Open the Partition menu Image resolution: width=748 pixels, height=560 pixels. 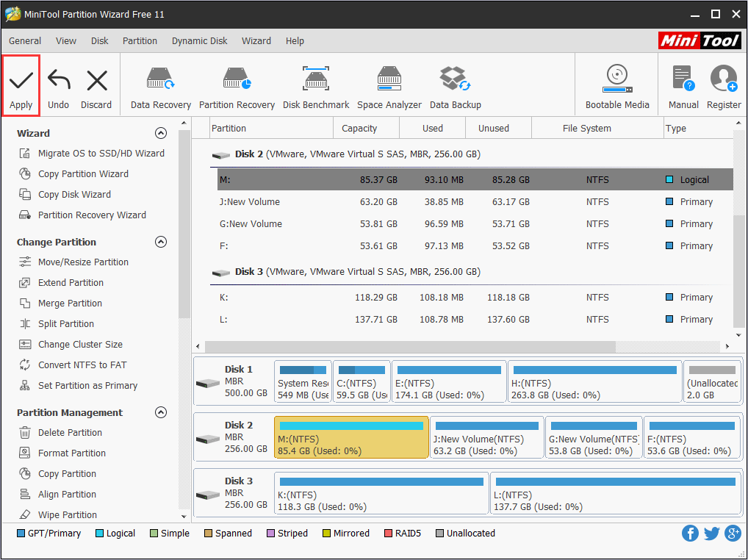point(140,41)
